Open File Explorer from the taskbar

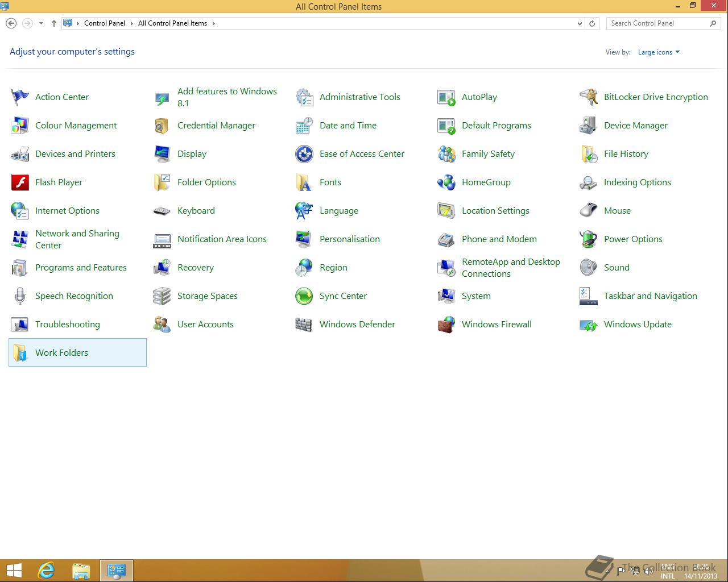[81, 571]
